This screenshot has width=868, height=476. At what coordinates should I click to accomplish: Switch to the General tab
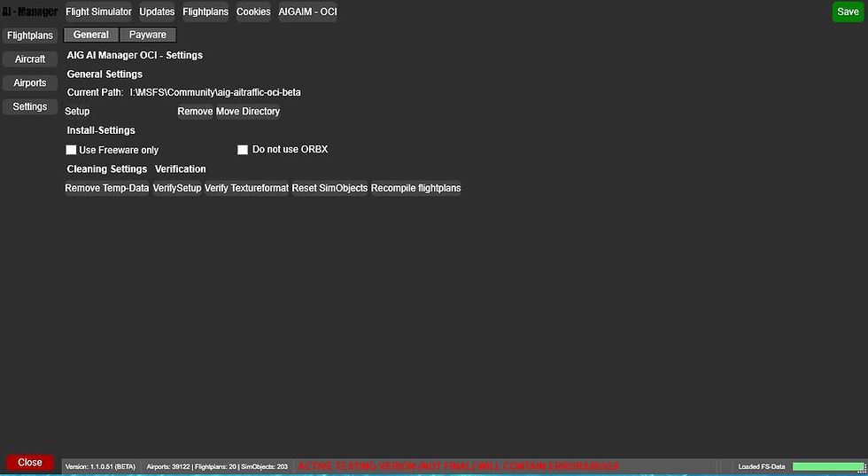(x=91, y=35)
